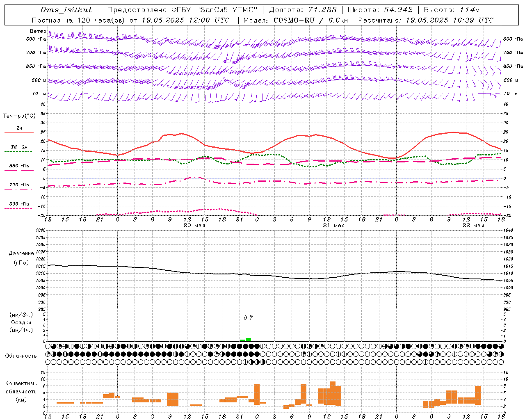Click the (мм/3ч.) precipitation unit label

21,315
